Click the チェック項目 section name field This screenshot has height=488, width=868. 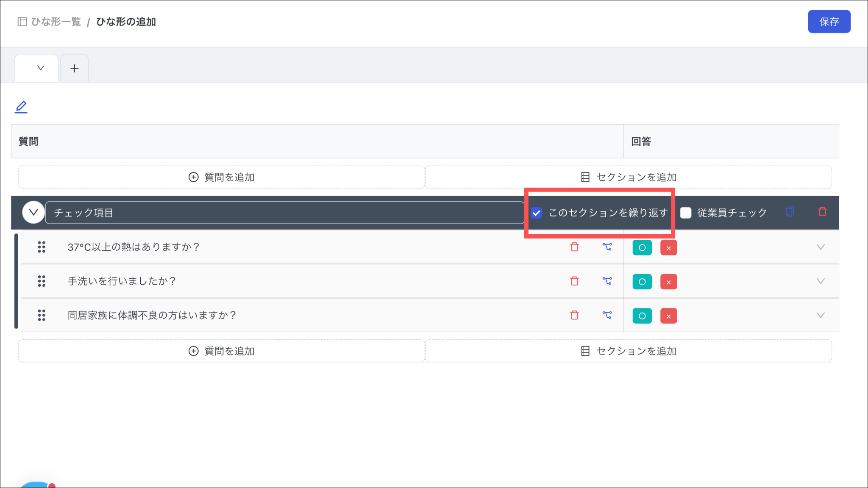click(x=284, y=213)
